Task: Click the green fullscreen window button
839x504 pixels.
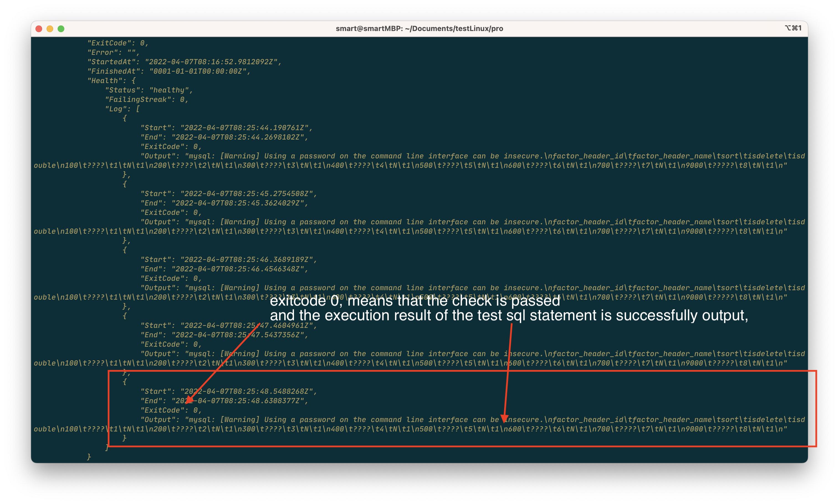Action: click(61, 29)
